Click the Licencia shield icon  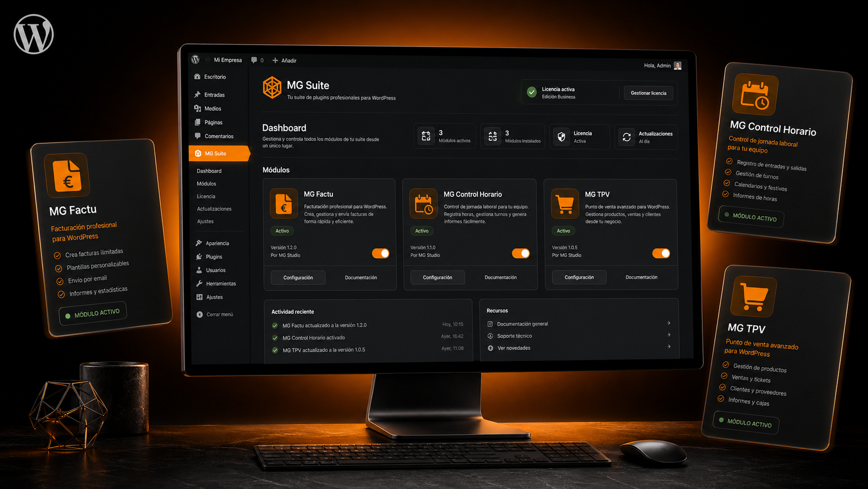[561, 136]
